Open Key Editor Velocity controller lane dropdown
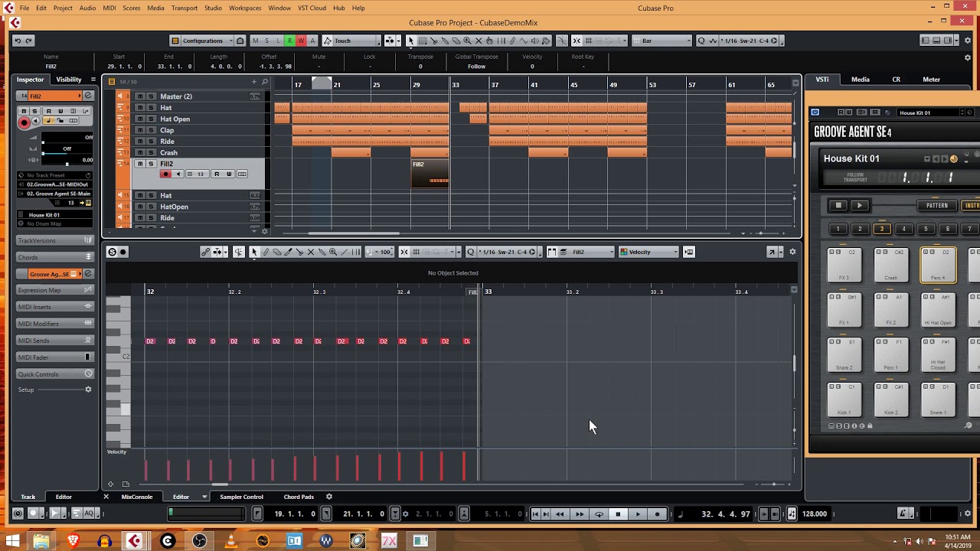Screen dimensions: 980x551 pos(649,252)
